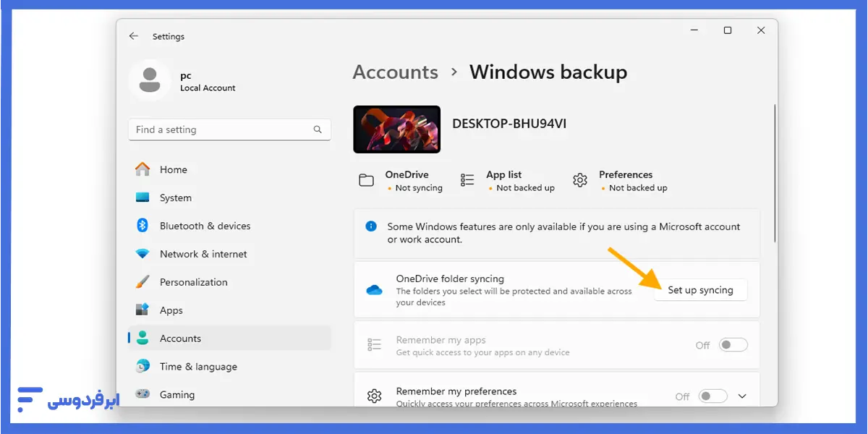Click the OneDrive folder icon in status row

click(367, 181)
